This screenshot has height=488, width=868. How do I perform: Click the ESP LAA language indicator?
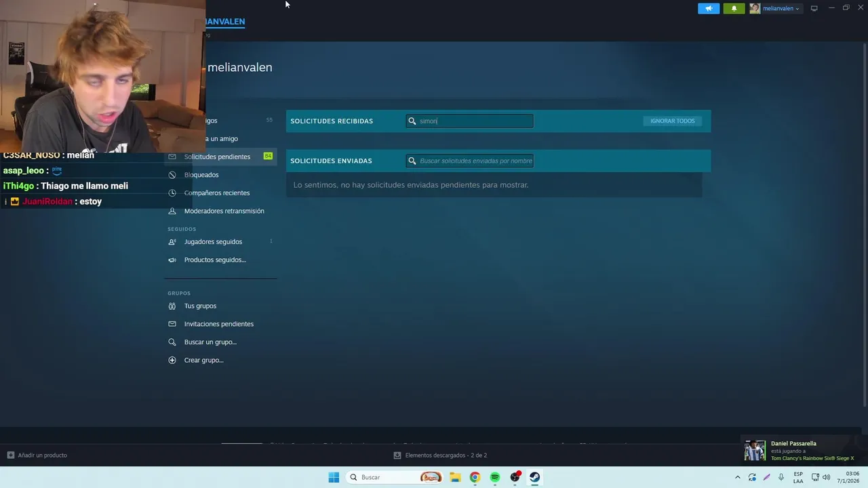pos(798,477)
